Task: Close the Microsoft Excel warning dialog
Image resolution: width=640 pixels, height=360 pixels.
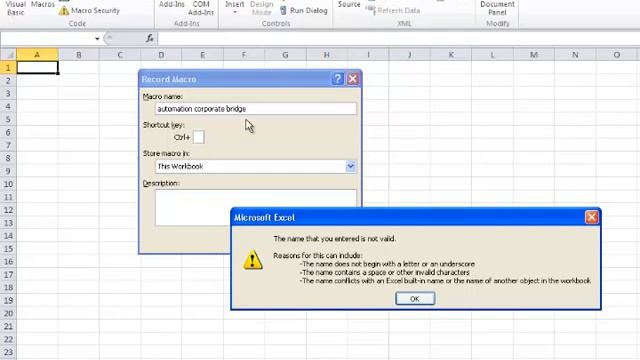Action: (591, 217)
